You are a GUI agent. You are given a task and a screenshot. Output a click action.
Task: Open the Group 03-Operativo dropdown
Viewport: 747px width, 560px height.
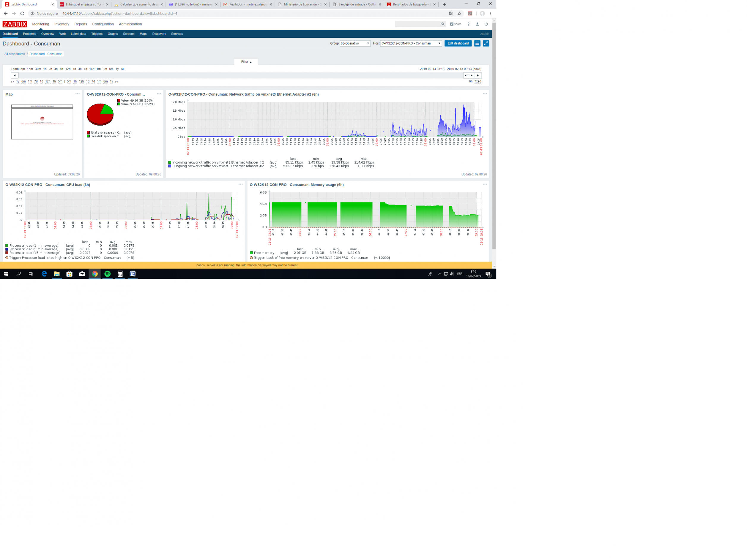[x=354, y=43]
